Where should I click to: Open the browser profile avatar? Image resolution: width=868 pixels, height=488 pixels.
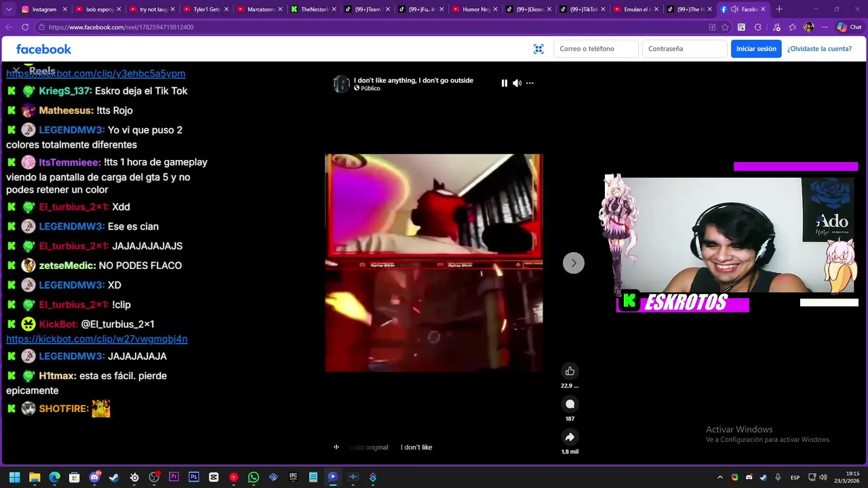(x=808, y=27)
